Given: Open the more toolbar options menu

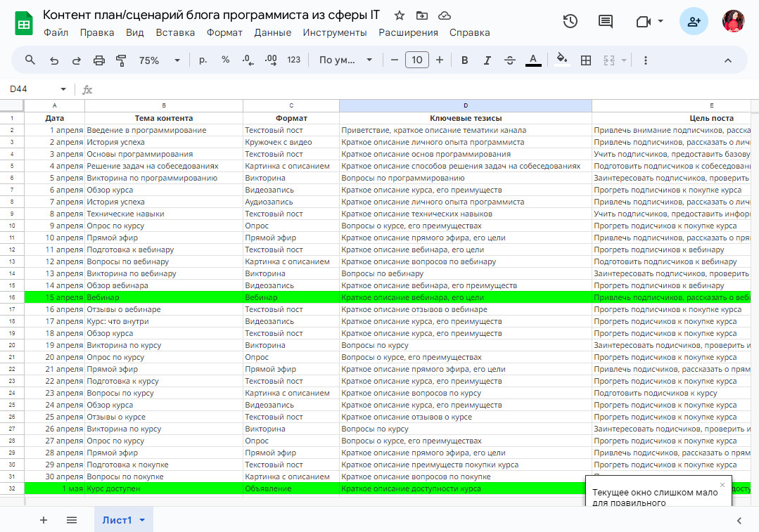Looking at the screenshot, I should (x=645, y=60).
